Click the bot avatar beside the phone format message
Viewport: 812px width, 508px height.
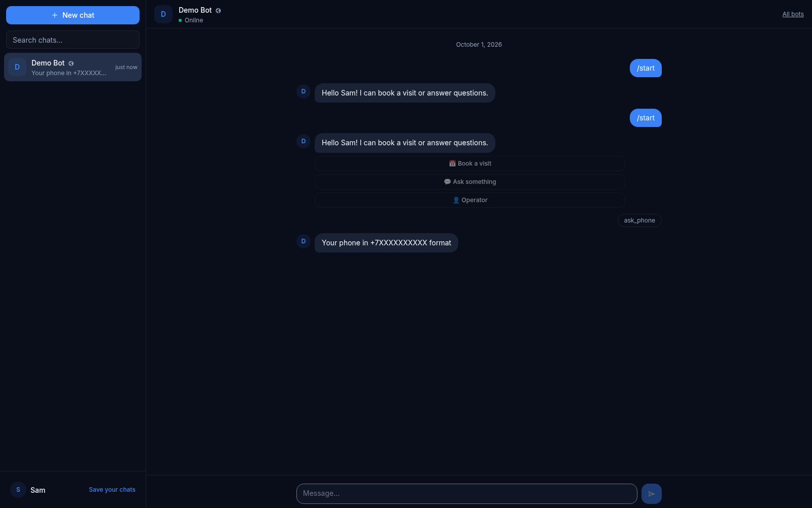303,241
